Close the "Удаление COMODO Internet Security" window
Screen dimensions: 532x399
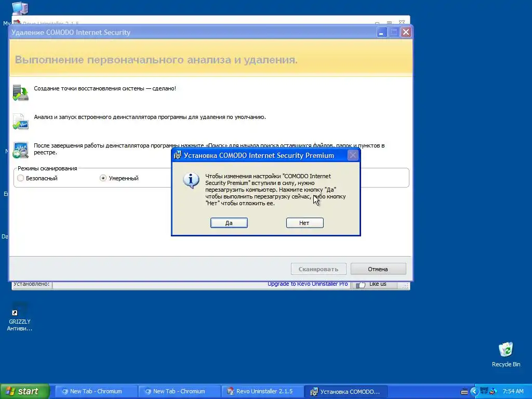(x=406, y=32)
